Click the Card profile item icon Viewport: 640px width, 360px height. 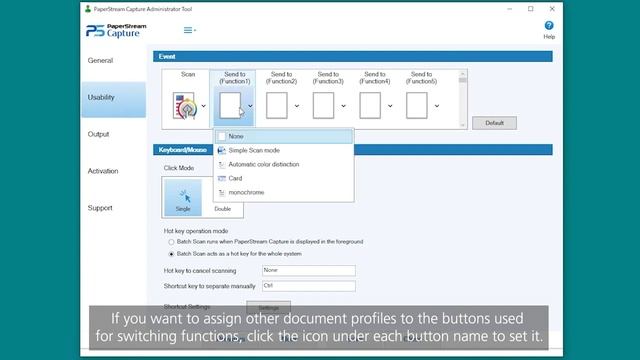pos(222,178)
